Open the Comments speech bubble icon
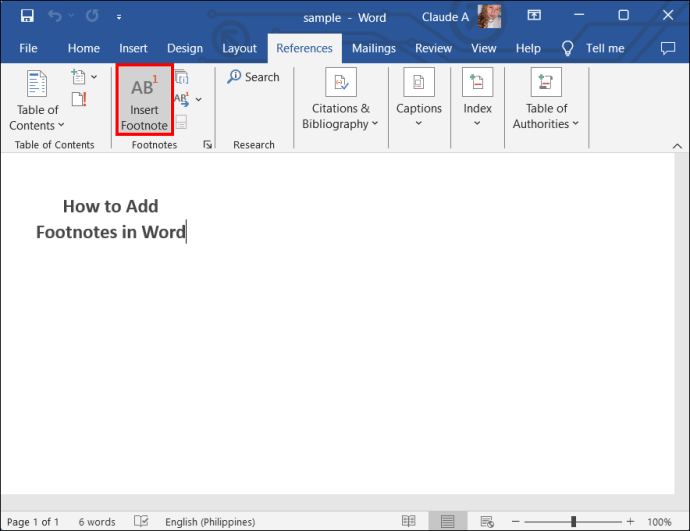This screenshot has width=690, height=531. point(668,48)
